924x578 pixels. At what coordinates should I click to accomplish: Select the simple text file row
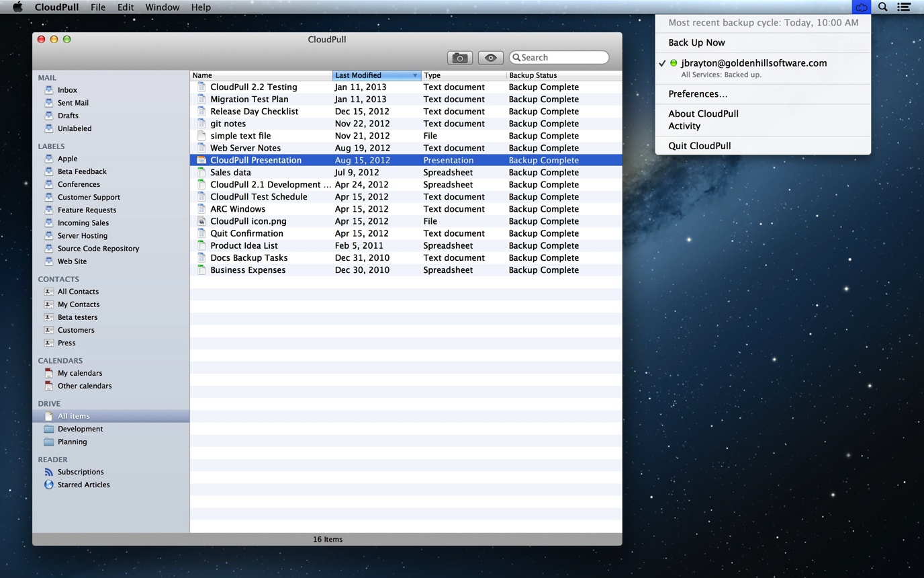(x=406, y=136)
